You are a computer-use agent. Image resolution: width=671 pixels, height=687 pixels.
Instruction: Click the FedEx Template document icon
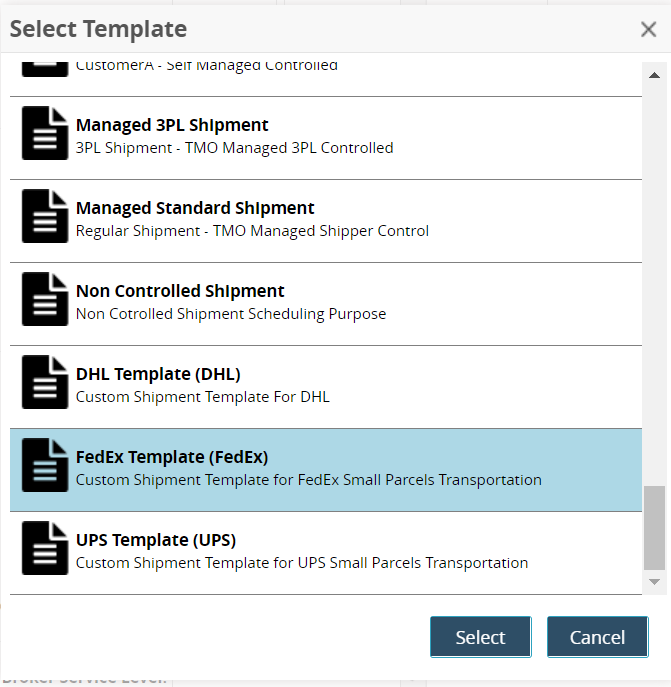pos(46,466)
